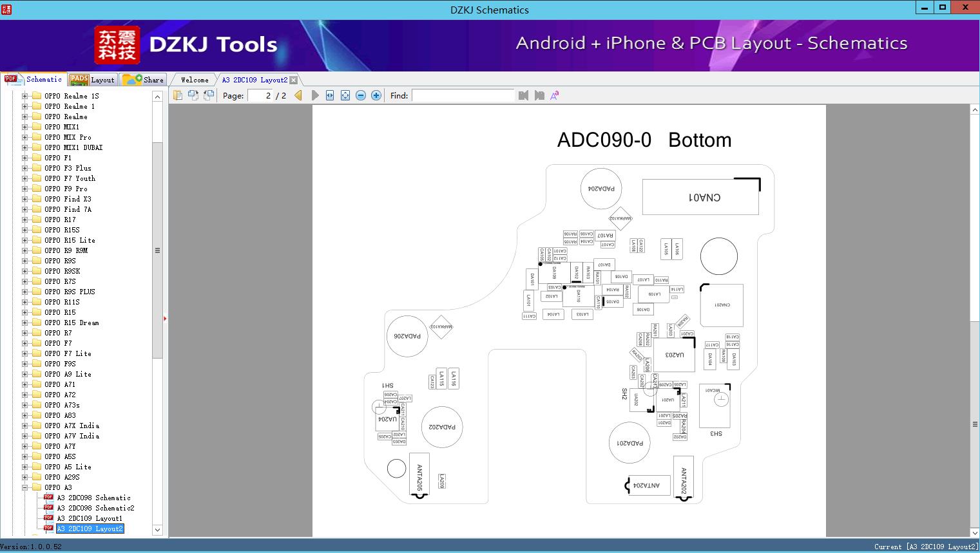This screenshot has height=553, width=980.
Task: Expand the OPPO R15 Lite folder
Action: 25,240
